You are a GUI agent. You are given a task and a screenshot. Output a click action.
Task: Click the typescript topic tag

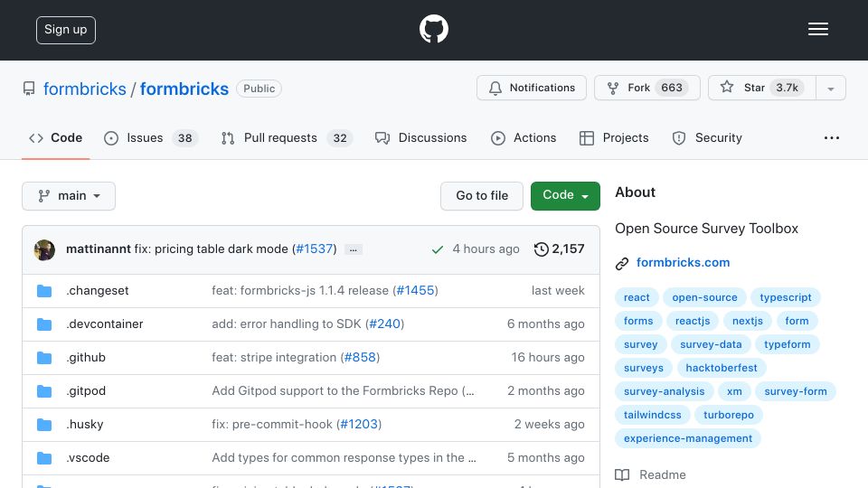point(786,297)
